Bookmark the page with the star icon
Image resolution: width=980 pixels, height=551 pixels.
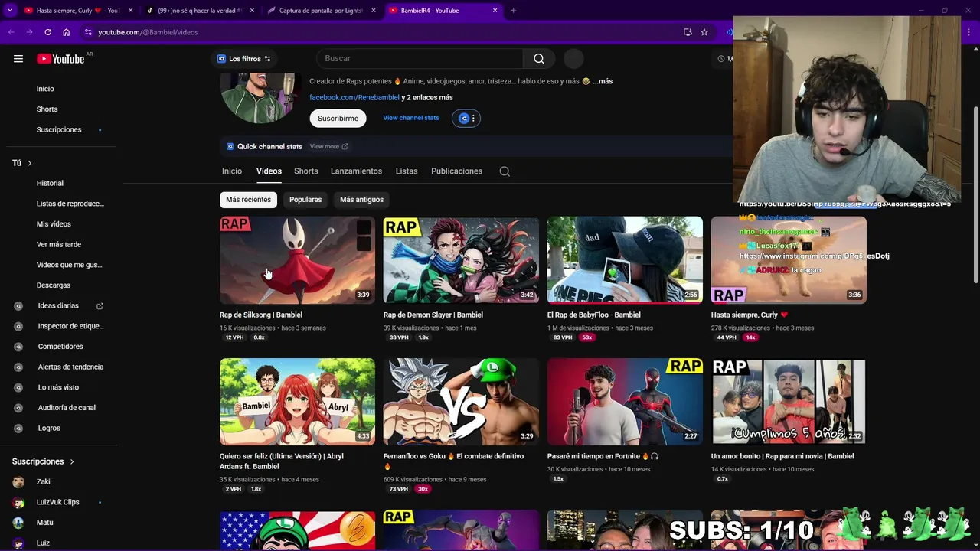tap(704, 32)
